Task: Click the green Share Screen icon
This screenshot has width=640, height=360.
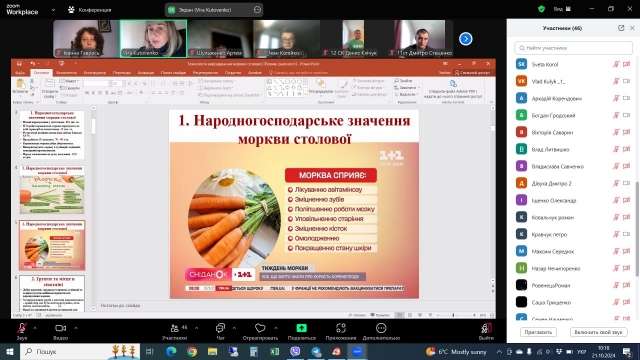Action: tap(302, 328)
